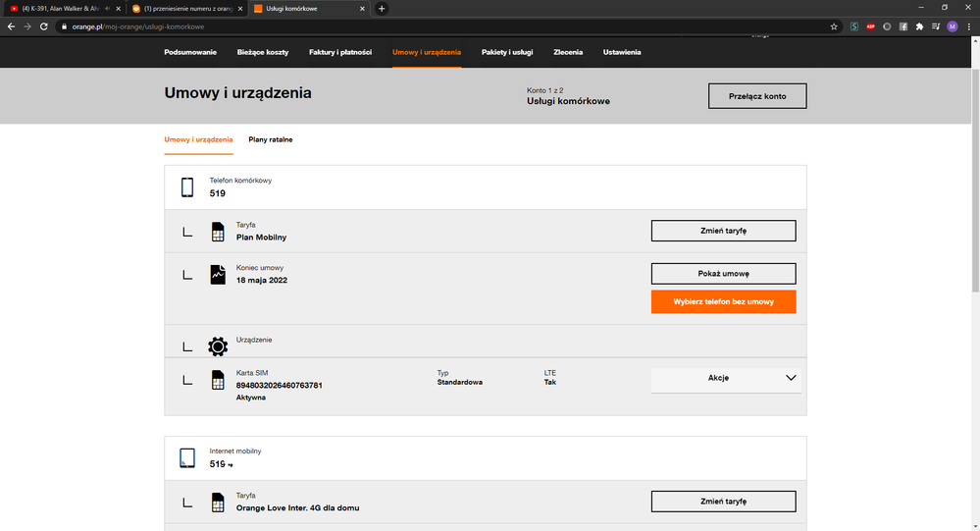Click the 'Orange Love Inter. 4G dla domu' text
Screen dimensions: 980x531
[297, 507]
